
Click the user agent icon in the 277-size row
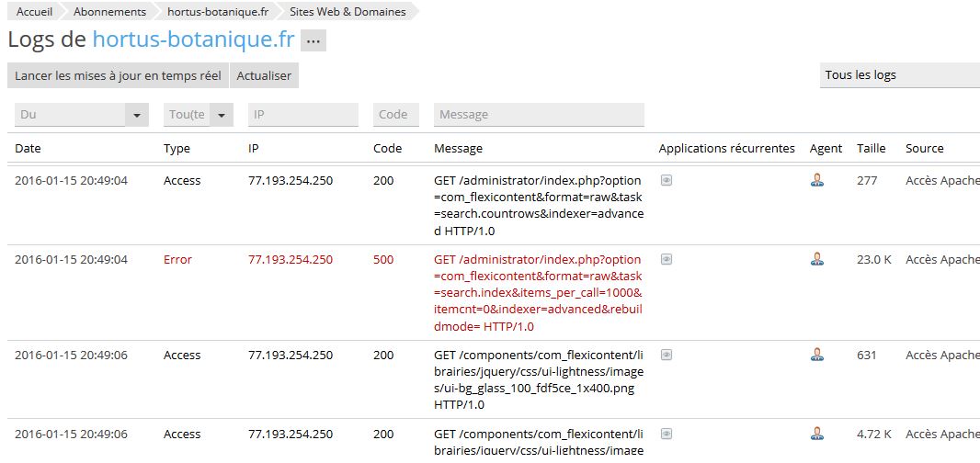click(817, 180)
